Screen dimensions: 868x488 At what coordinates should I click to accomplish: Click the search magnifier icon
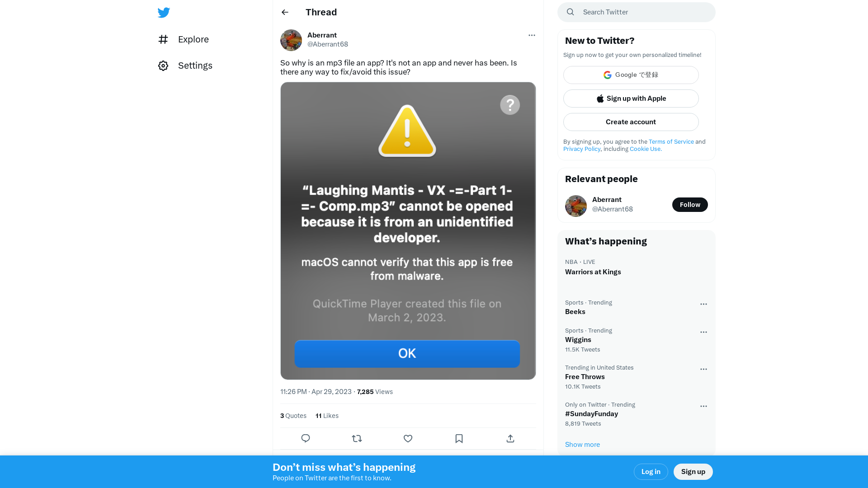point(570,12)
